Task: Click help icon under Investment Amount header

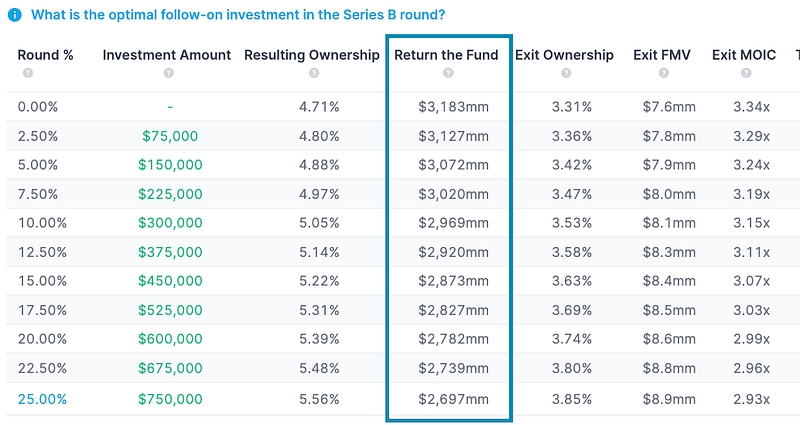Action: coord(167,73)
